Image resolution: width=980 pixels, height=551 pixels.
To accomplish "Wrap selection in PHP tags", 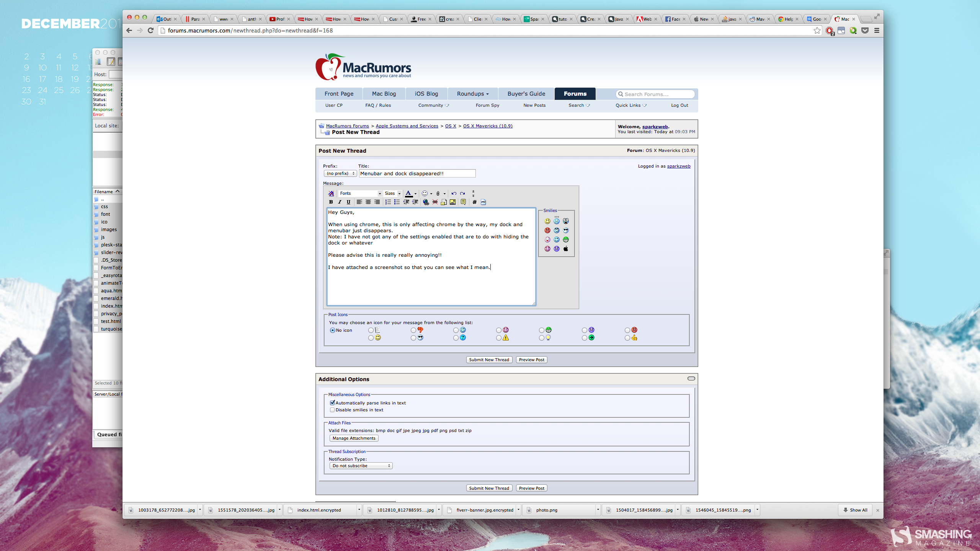I will point(483,202).
